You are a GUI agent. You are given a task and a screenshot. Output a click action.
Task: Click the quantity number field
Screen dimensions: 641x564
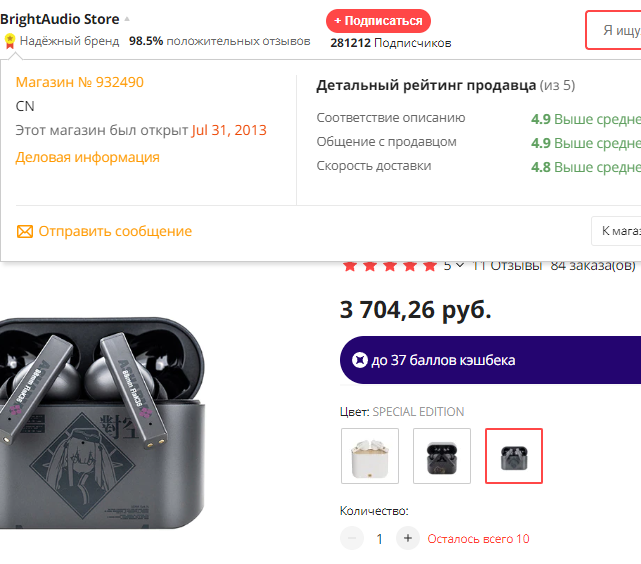pyautogui.click(x=380, y=538)
